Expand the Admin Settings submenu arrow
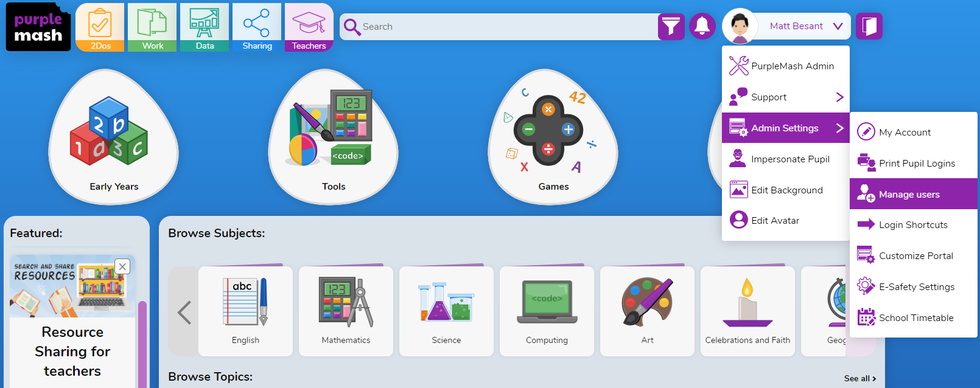The height and width of the screenshot is (388, 980). pos(840,128)
